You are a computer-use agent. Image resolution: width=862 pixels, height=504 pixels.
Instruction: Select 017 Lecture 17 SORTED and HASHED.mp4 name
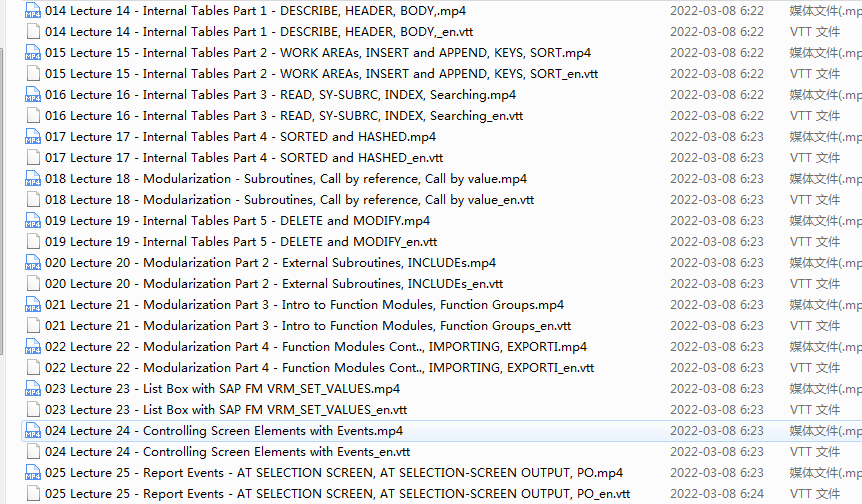point(241,136)
